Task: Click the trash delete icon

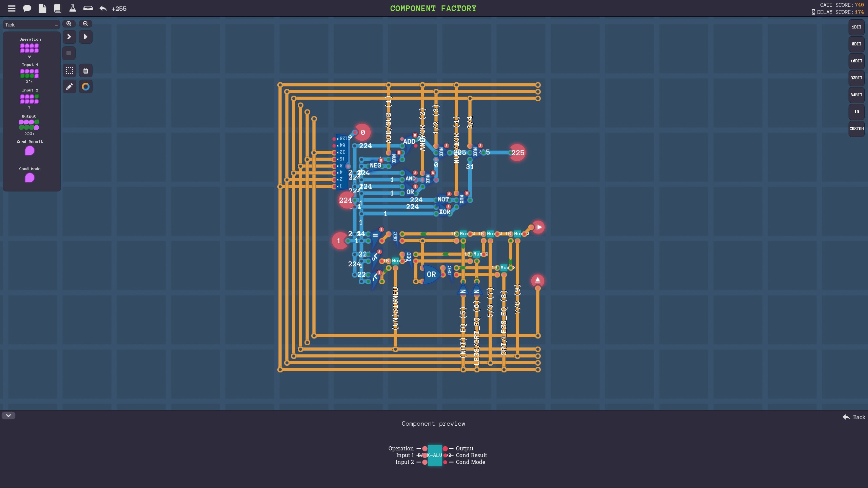Action: click(x=86, y=70)
